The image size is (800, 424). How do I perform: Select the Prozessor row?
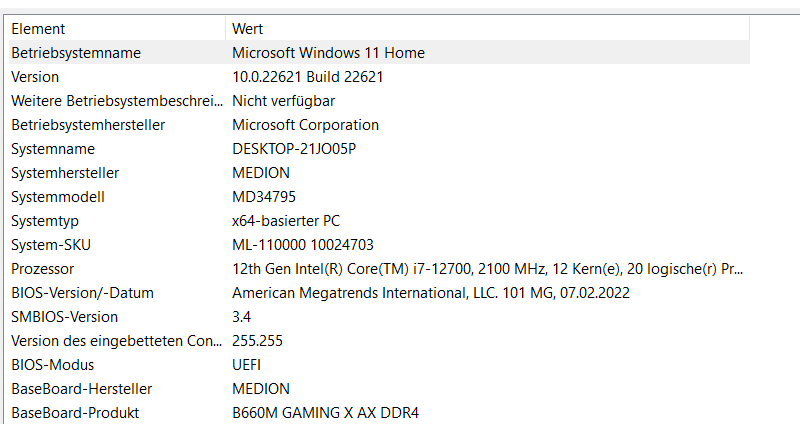tap(43, 269)
